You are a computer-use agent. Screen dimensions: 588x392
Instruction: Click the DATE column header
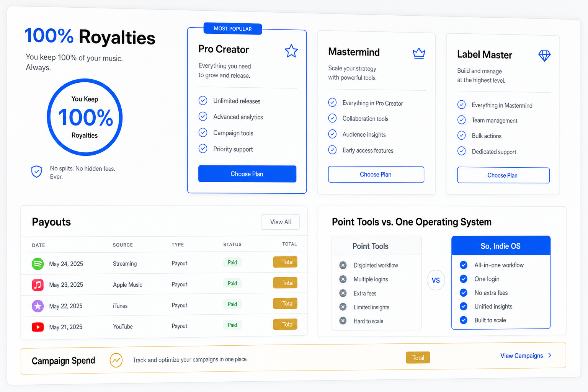[x=38, y=245]
